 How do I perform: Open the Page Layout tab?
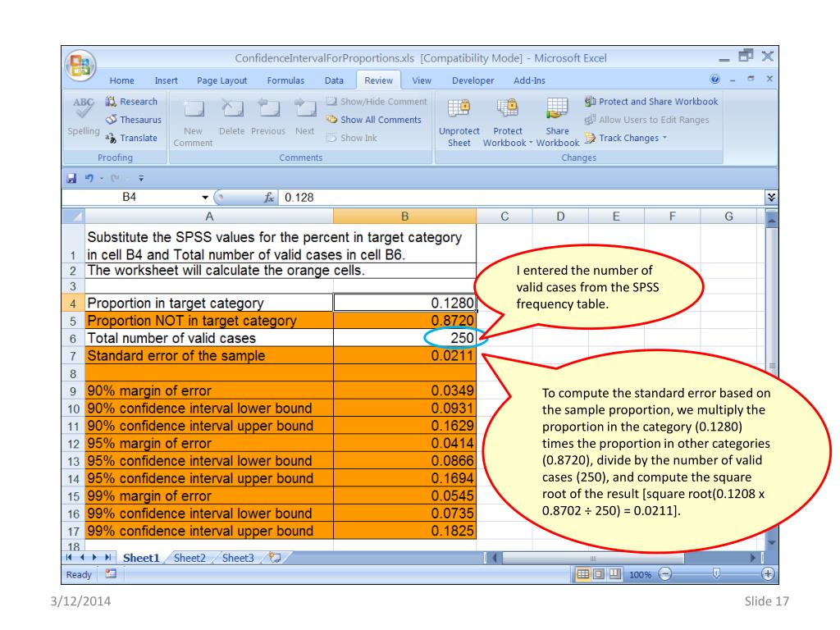pyautogui.click(x=221, y=80)
